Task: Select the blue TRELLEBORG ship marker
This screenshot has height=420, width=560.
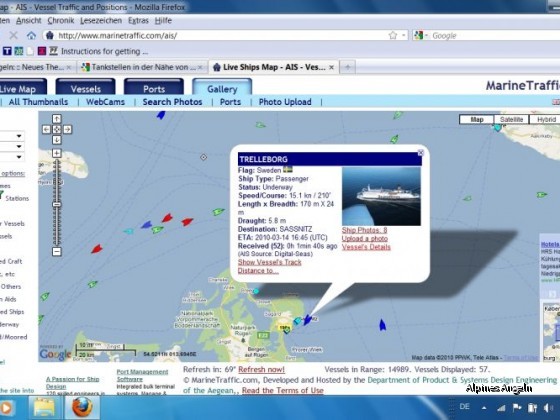Action: pos(308,319)
